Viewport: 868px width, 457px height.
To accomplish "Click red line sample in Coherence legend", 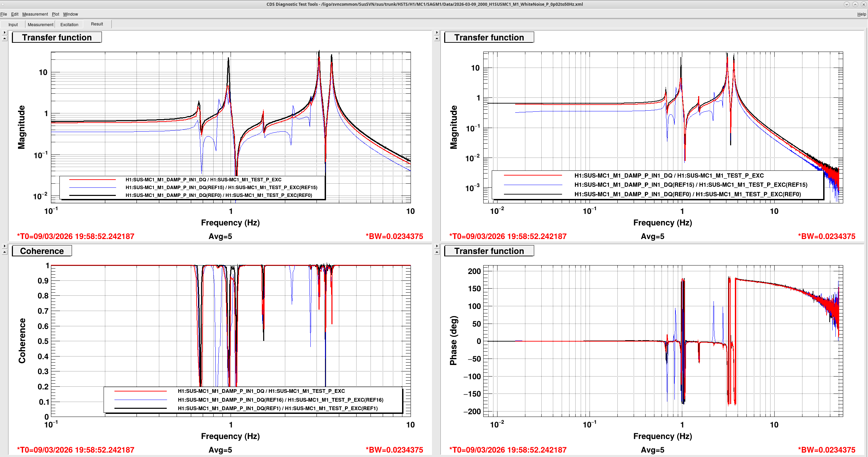I will click(x=140, y=391).
